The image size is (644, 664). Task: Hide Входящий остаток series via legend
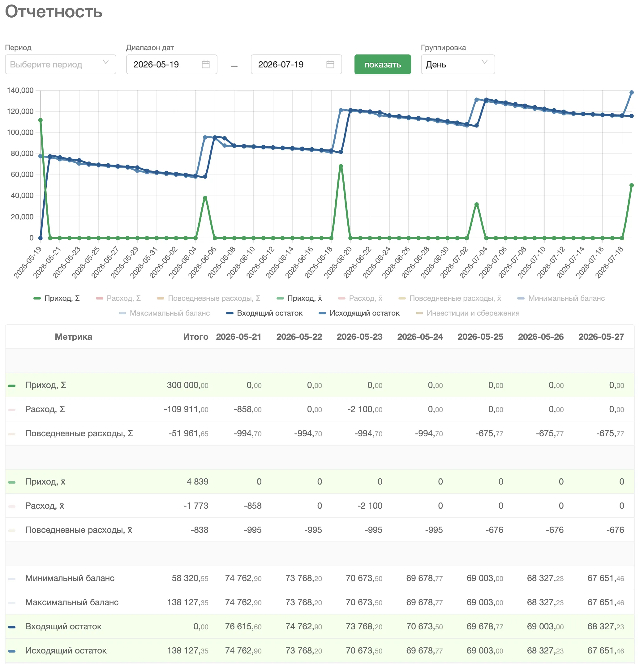point(264,313)
